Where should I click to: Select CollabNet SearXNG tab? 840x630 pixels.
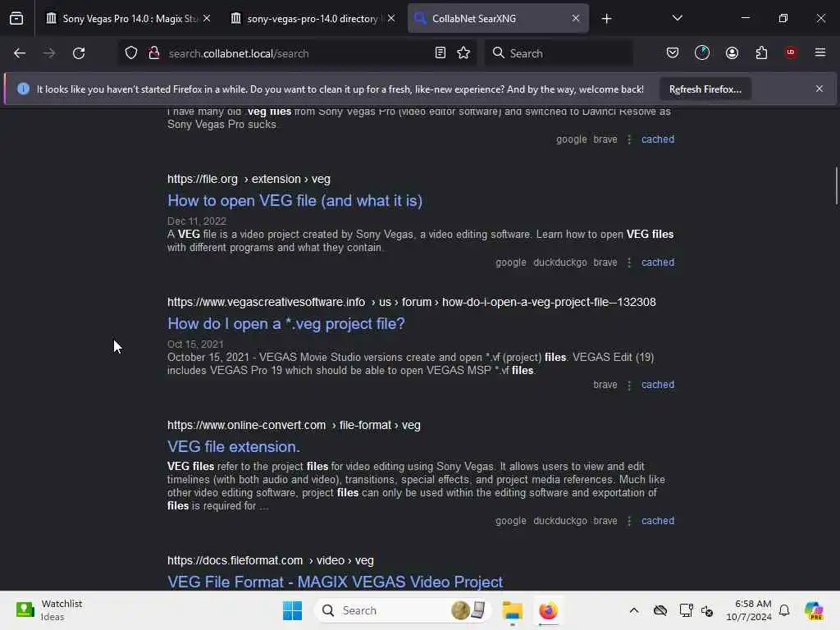point(498,19)
